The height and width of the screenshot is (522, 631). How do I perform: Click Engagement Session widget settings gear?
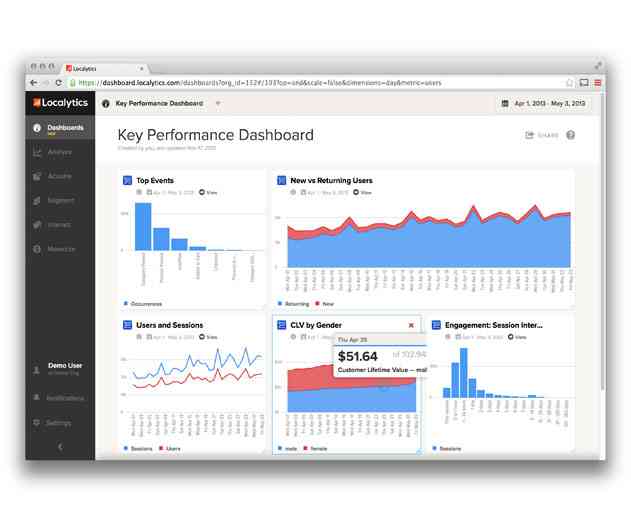[447, 337]
